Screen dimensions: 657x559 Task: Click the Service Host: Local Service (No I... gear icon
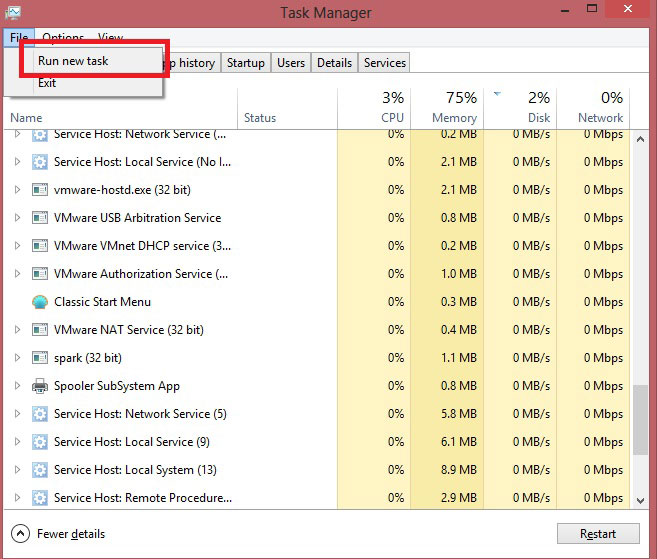tap(40, 162)
